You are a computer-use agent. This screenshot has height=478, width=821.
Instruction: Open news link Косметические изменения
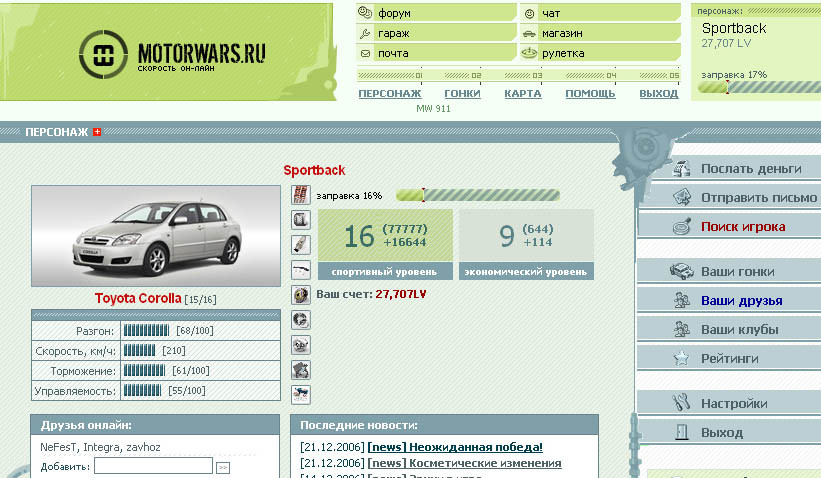(464, 463)
